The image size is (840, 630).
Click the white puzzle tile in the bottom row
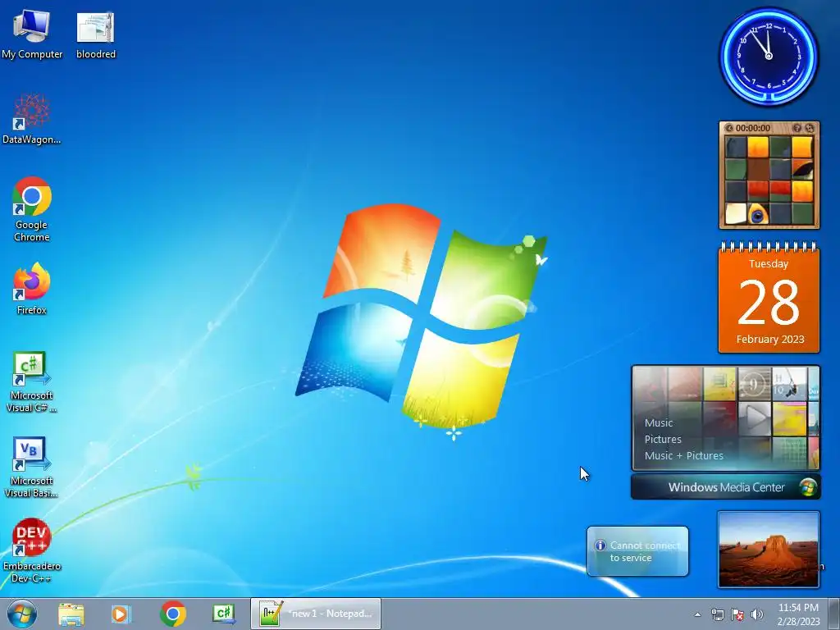coord(736,213)
